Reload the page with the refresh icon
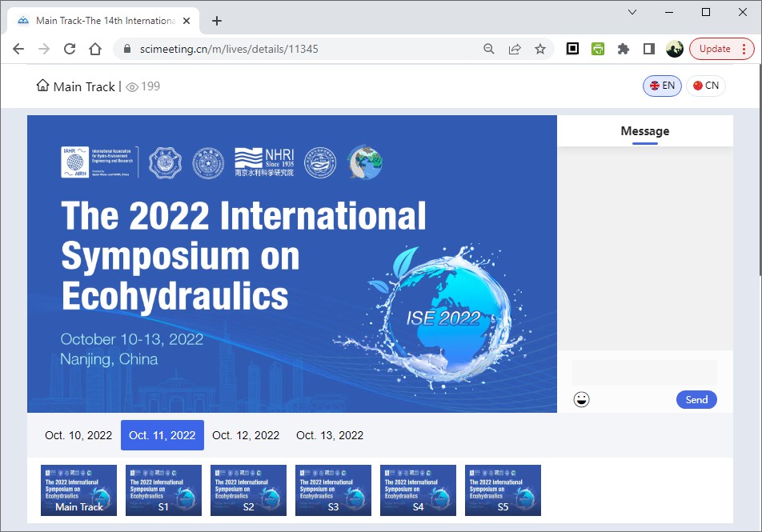 pos(70,49)
